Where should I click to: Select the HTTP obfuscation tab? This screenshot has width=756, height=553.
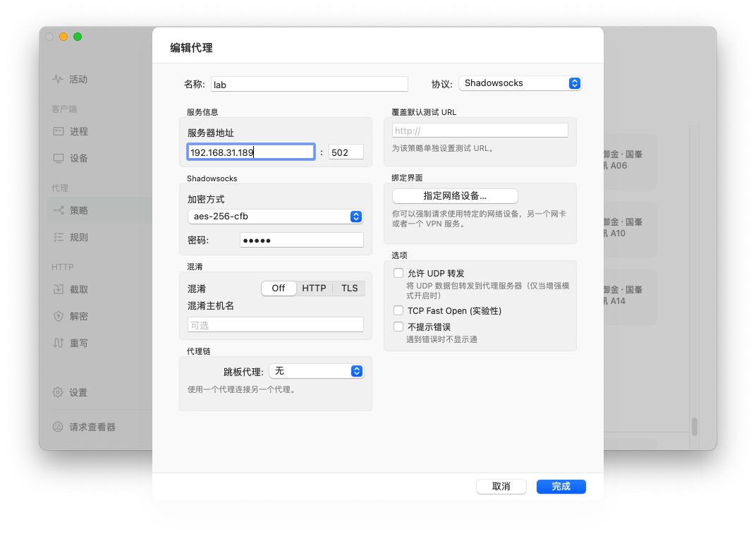point(314,288)
